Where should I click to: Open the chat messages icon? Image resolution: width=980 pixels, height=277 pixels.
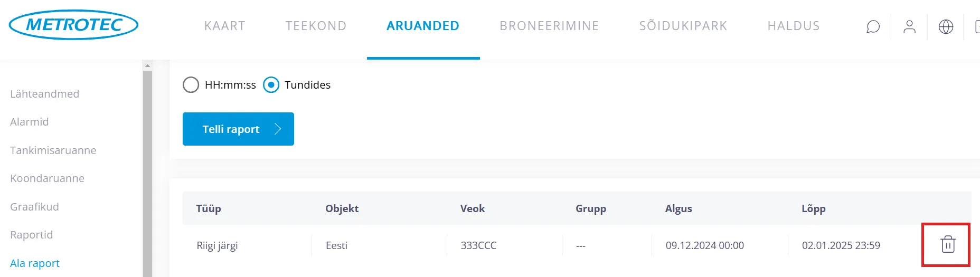pos(873,26)
